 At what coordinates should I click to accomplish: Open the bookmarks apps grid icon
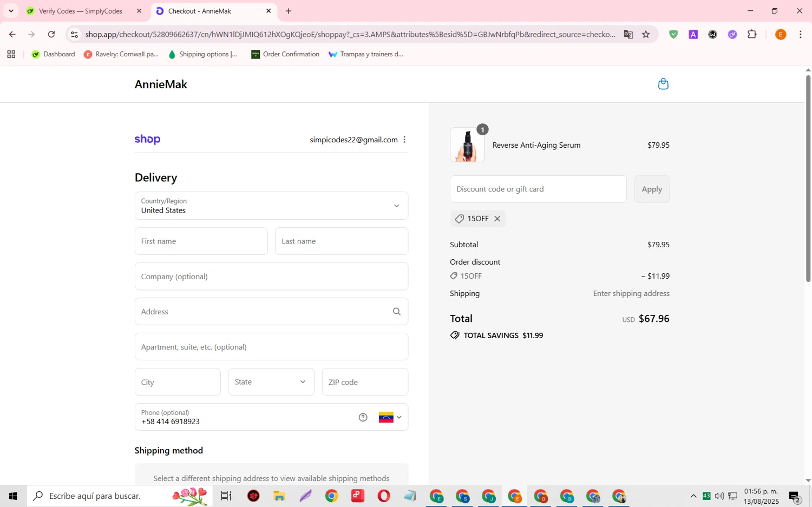[11, 54]
